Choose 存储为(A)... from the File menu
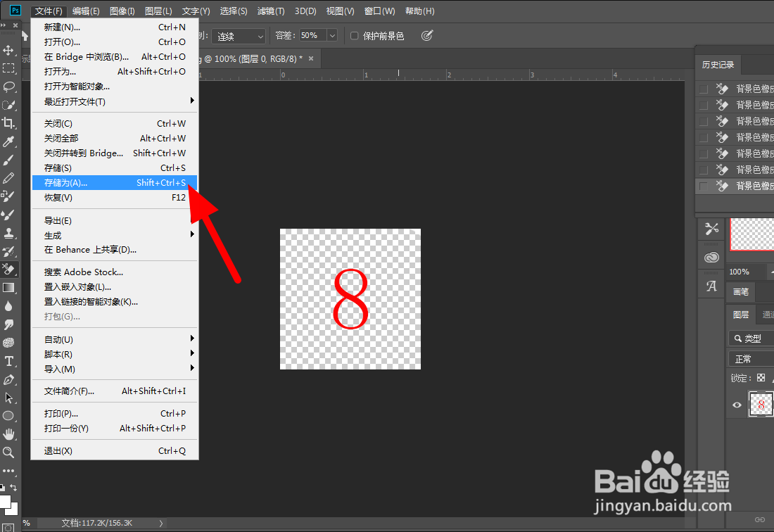This screenshot has width=774, height=532. point(115,182)
